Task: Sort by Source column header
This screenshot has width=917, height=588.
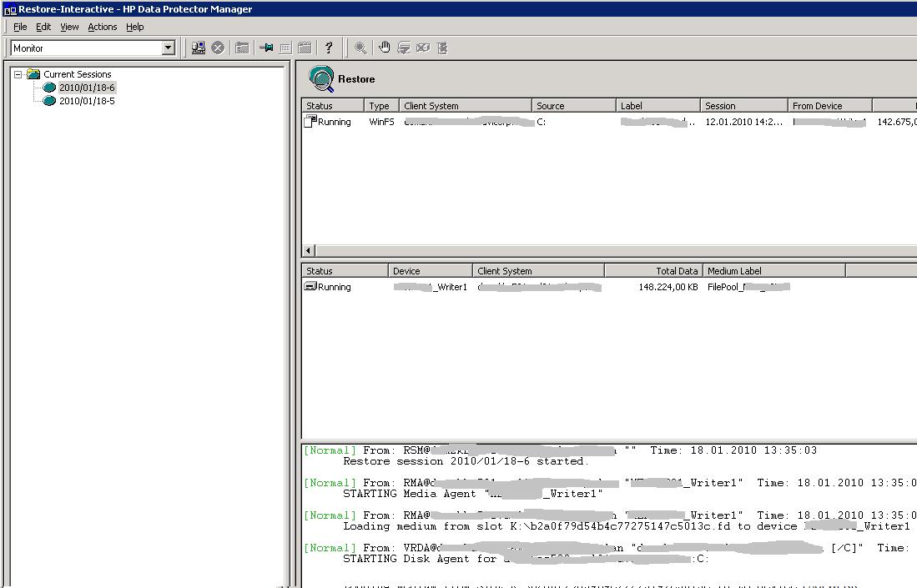Action: point(573,106)
